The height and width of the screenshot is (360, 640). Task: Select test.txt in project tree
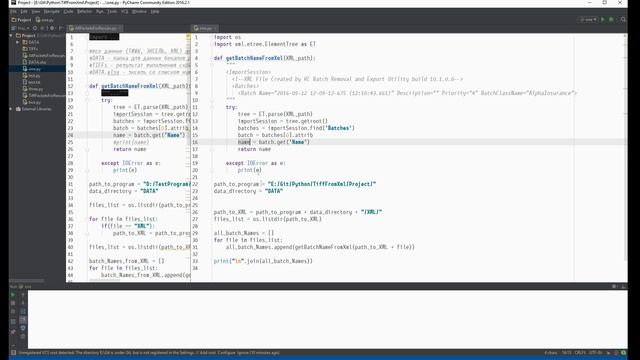point(31,82)
